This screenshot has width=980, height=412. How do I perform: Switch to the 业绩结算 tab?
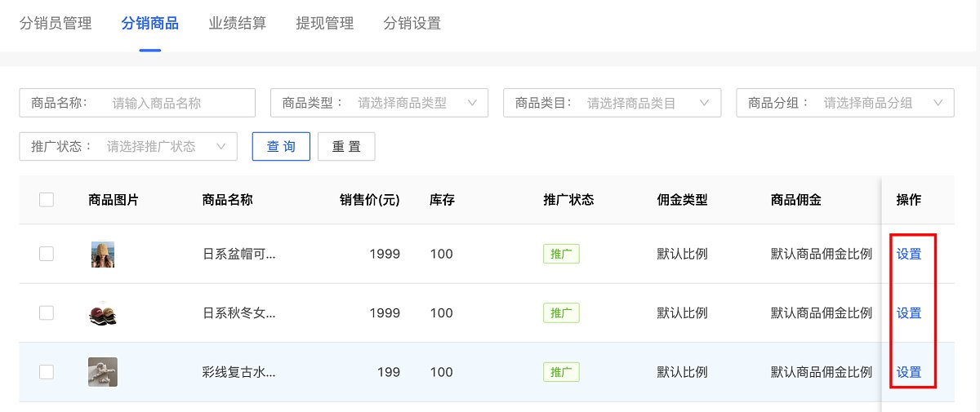[237, 24]
